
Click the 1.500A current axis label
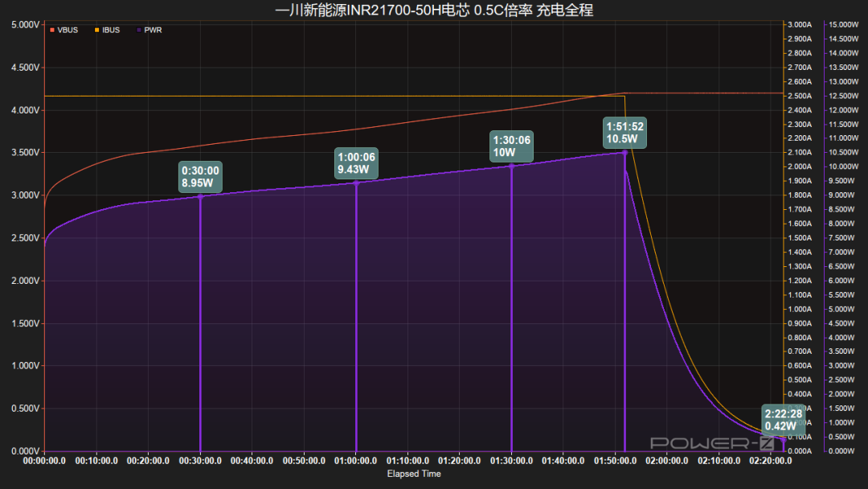[x=800, y=238]
